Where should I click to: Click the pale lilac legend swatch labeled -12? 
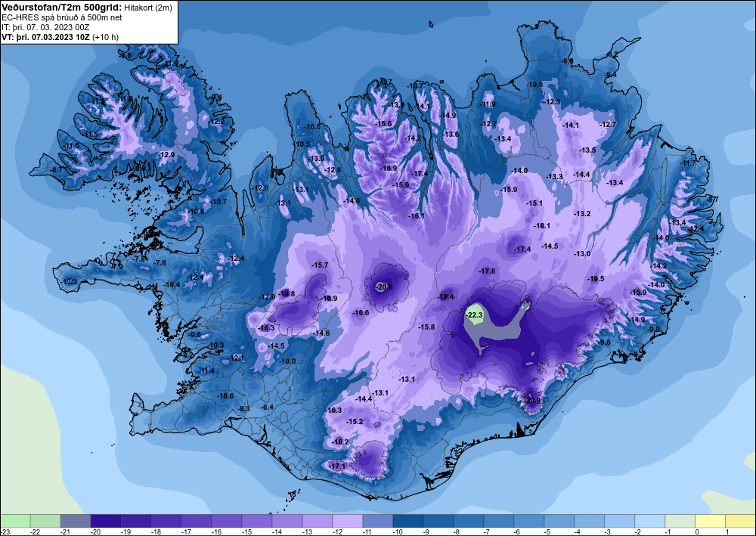348,521
